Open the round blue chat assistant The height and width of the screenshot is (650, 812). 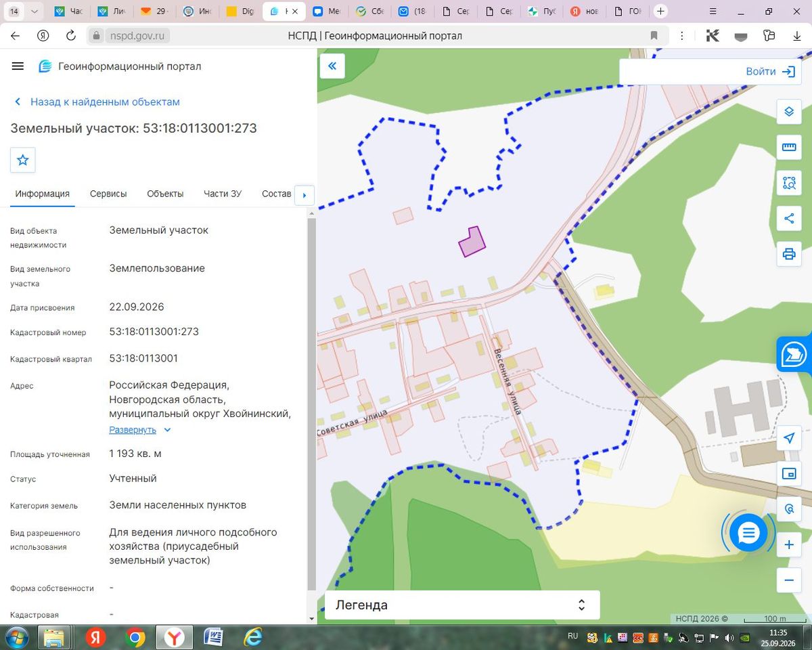[x=748, y=533]
